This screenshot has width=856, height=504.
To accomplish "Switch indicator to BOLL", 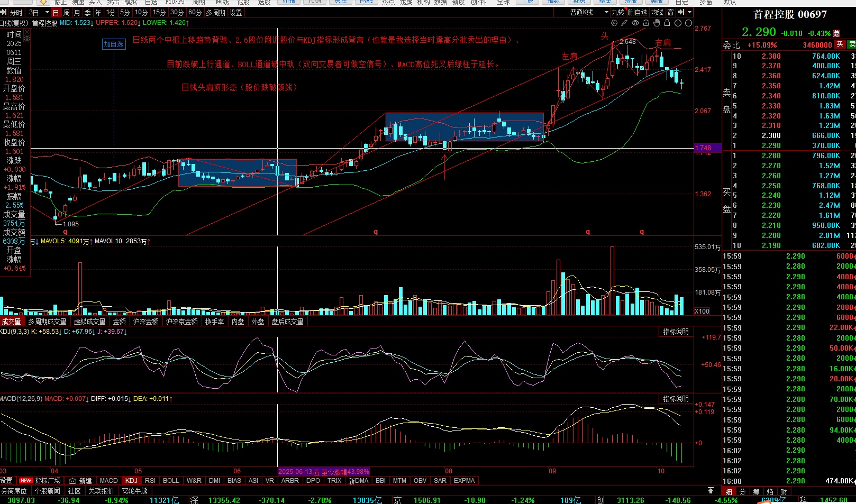I will 171,481.
